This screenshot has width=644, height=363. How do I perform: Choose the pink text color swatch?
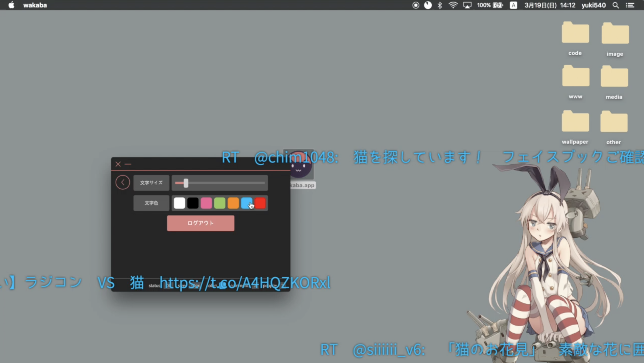click(206, 203)
